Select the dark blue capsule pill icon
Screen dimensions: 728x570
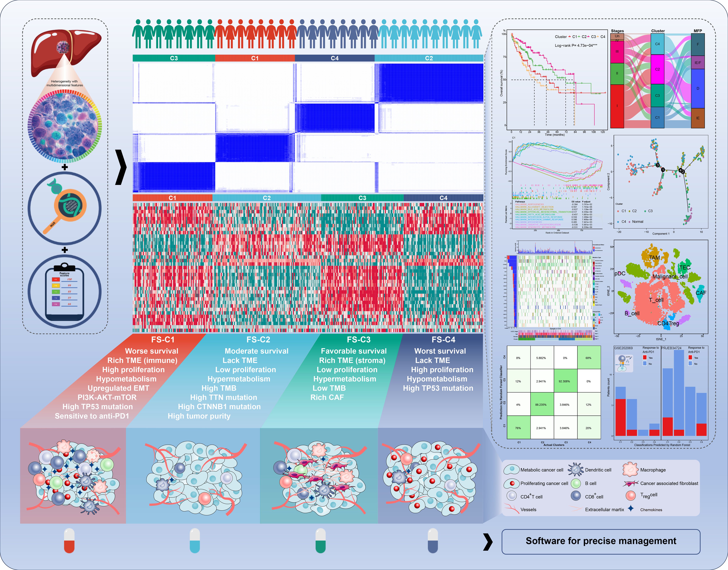[433, 541]
